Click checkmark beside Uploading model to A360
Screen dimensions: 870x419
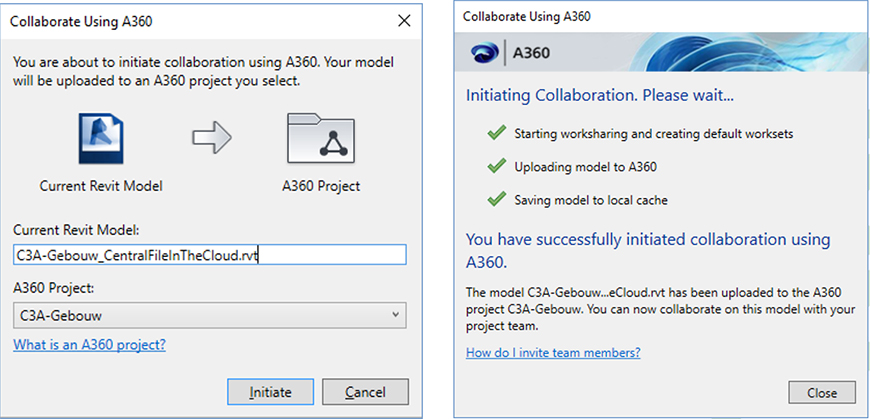(496, 166)
